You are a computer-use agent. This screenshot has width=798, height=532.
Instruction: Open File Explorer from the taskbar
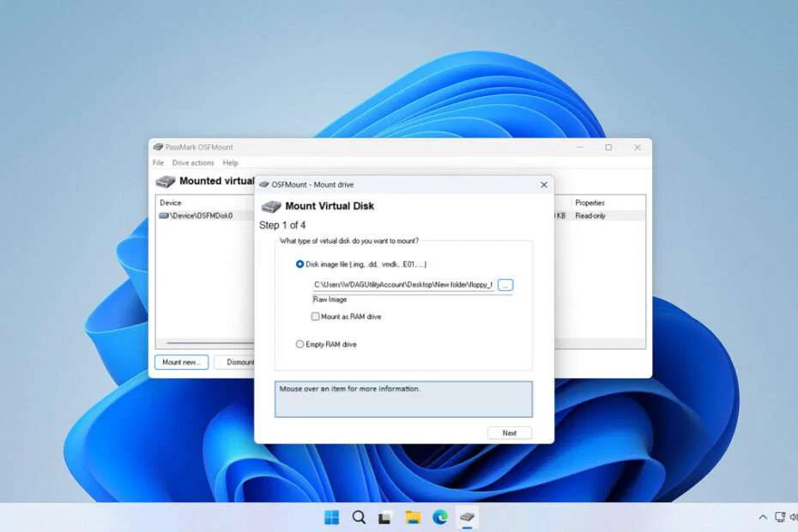(413, 517)
